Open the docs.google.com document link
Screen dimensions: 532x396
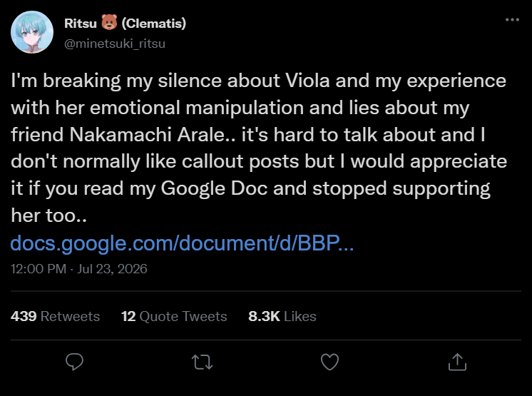click(x=182, y=243)
